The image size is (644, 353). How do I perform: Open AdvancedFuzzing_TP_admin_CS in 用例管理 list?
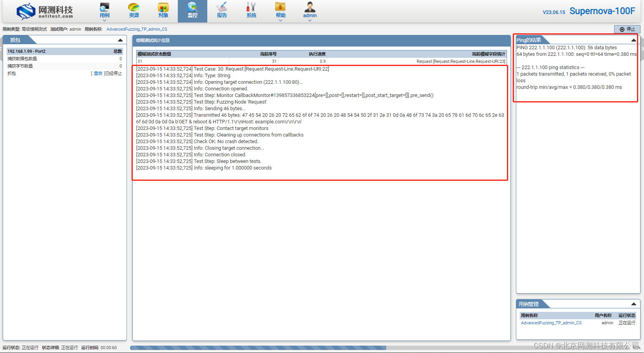[551, 323]
